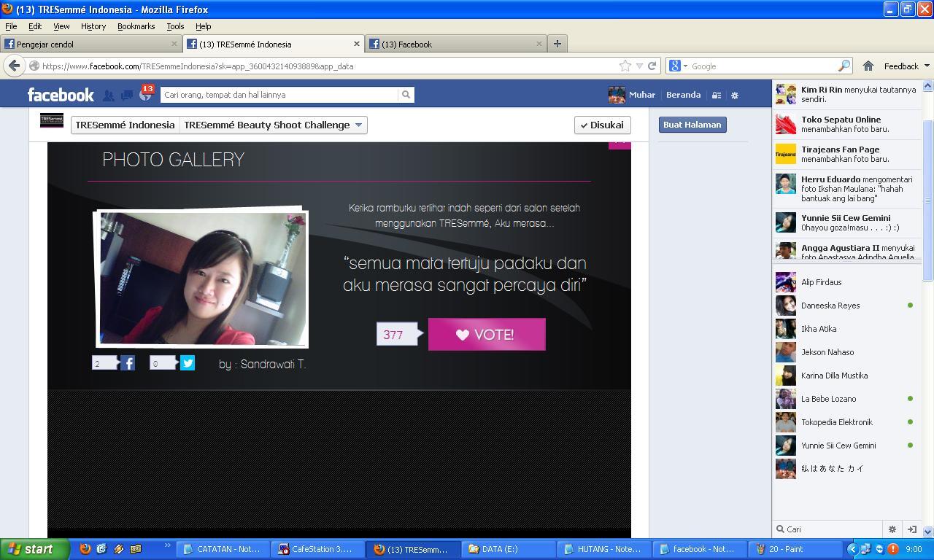This screenshot has height=560, width=934.
Task: Open notifications globe showing 13
Action: [145, 95]
